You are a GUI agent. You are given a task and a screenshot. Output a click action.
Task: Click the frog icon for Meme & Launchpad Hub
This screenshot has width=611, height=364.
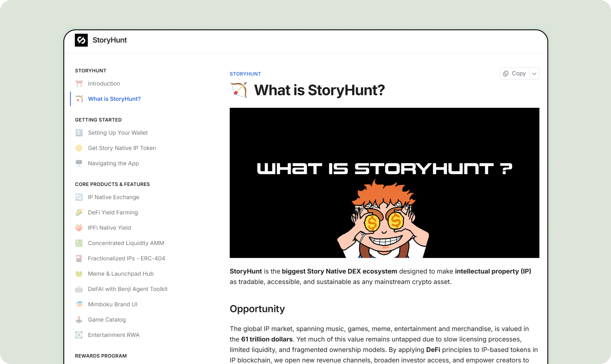(79, 274)
